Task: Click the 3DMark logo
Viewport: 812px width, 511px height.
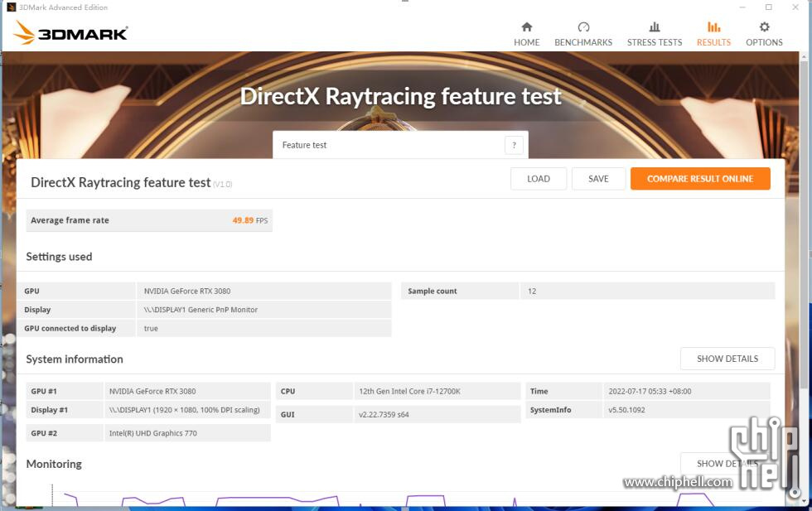Action: [x=71, y=32]
